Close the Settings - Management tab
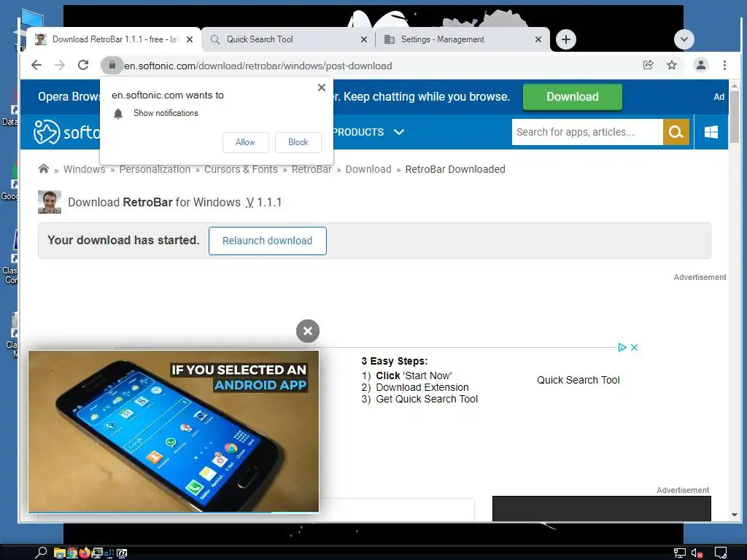The width and height of the screenshot is (747, 560). pyautogui.click(x=538, y=39)
